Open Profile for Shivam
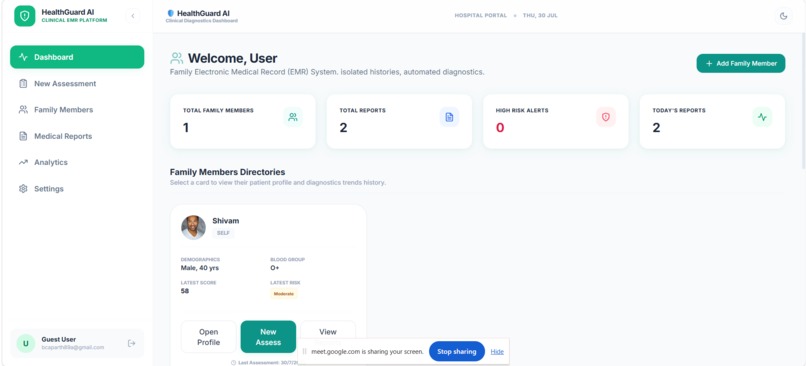The height and width of the screenshot is (366, 806). coord(209,337)
